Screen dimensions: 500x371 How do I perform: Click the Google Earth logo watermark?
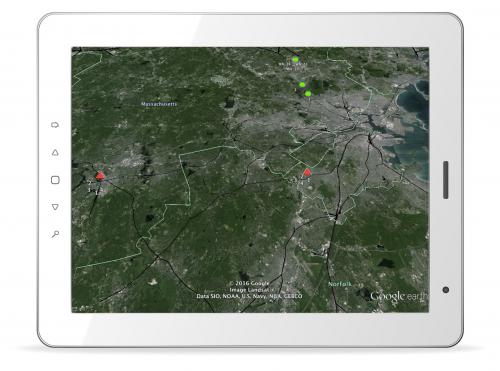(x=399, y=296)
